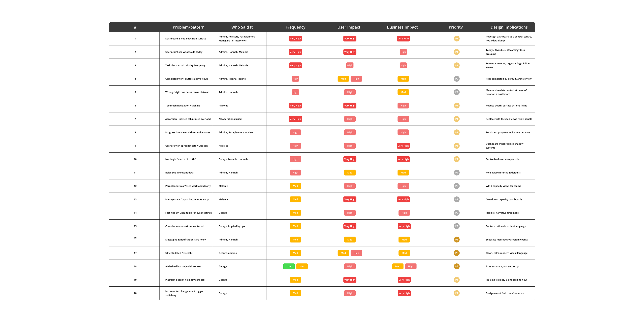Click High user impact tag in row 4
644x322 pixels.
(x=356, y=79)
